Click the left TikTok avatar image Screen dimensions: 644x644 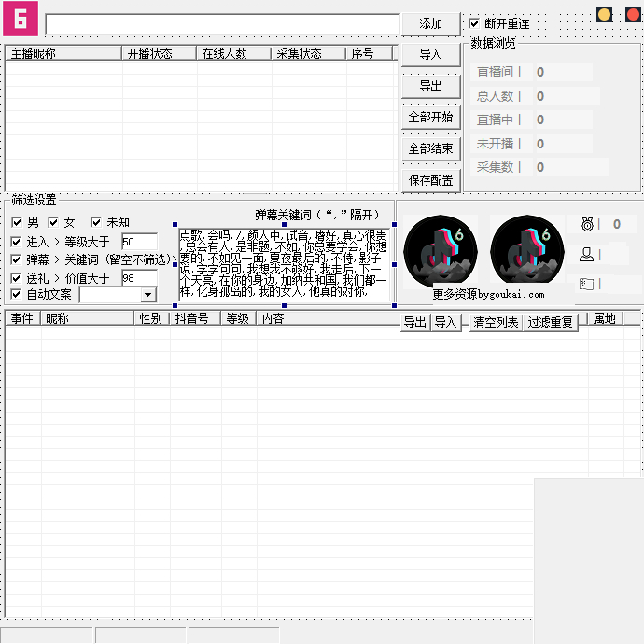[x=441, y=251]
